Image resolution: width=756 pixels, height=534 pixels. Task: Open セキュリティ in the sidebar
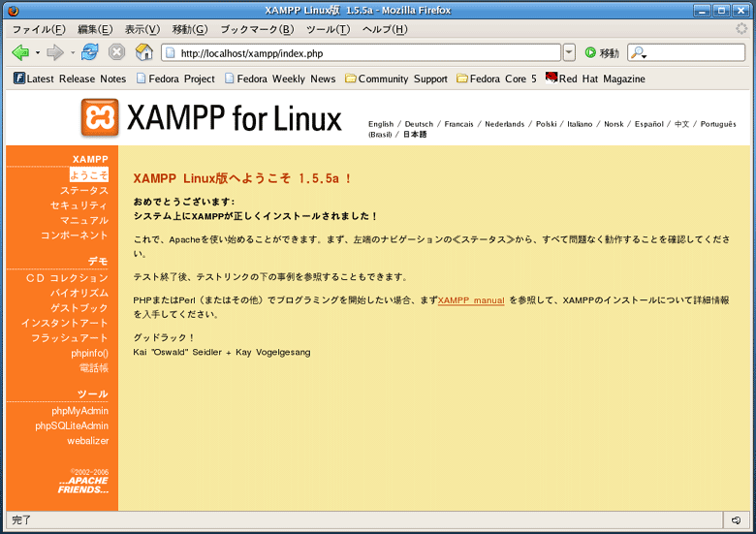click(79, 205)
